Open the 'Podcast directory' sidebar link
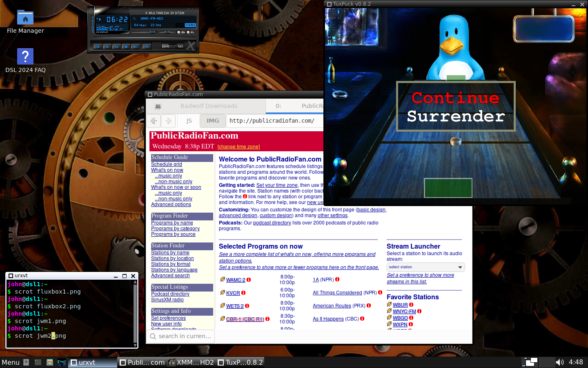The image size is (588, 368). pyautogui.click(x=170, y=294)
